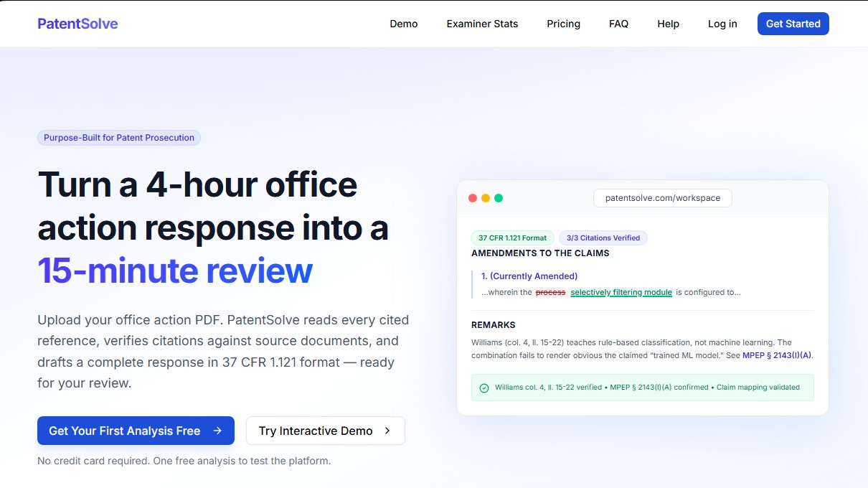This screenshot has width=868, height=488.
Task: Click 1. (Currently Amended) claim label
Action: pyautogui.click(x=529, y=276)
